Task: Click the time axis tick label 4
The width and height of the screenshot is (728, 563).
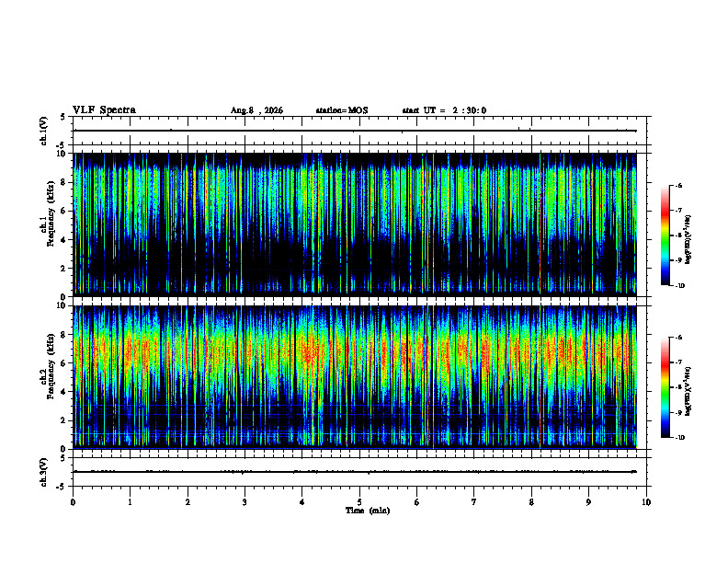Action: [x=302, y=502]
